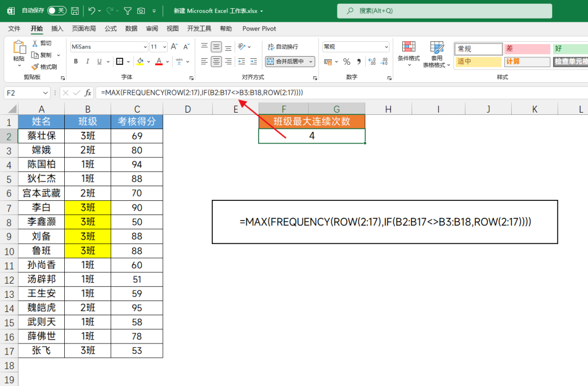Open the MiSans font name dropdown
Image resolution: width=588 pixels, height=386 pixels.
click(x=144, y=47)
